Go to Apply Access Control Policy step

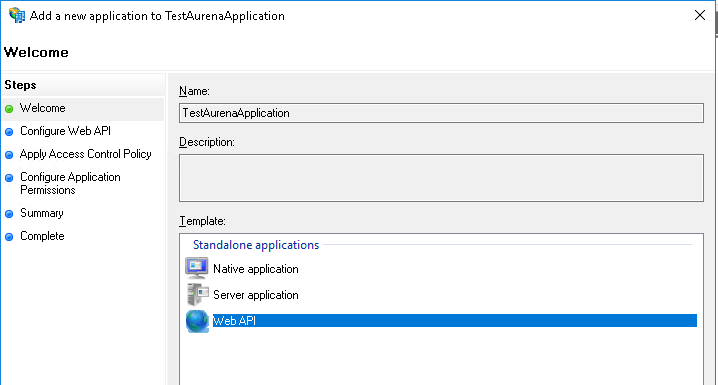86,154
